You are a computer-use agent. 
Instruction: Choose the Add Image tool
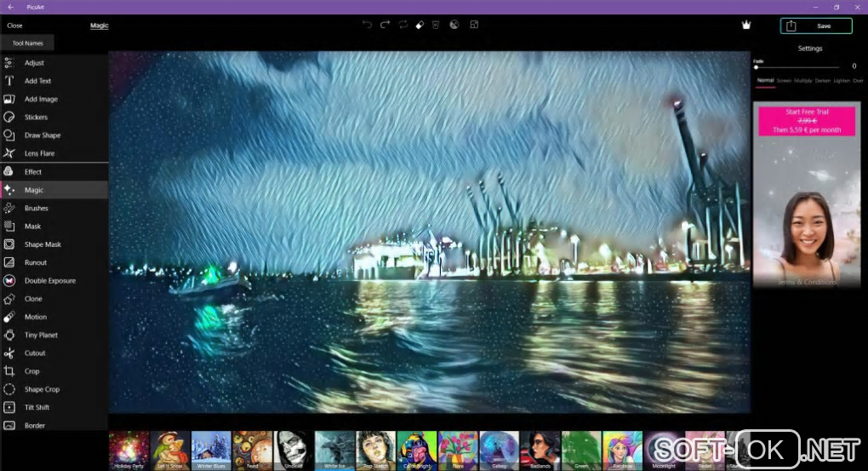(54, 99)
